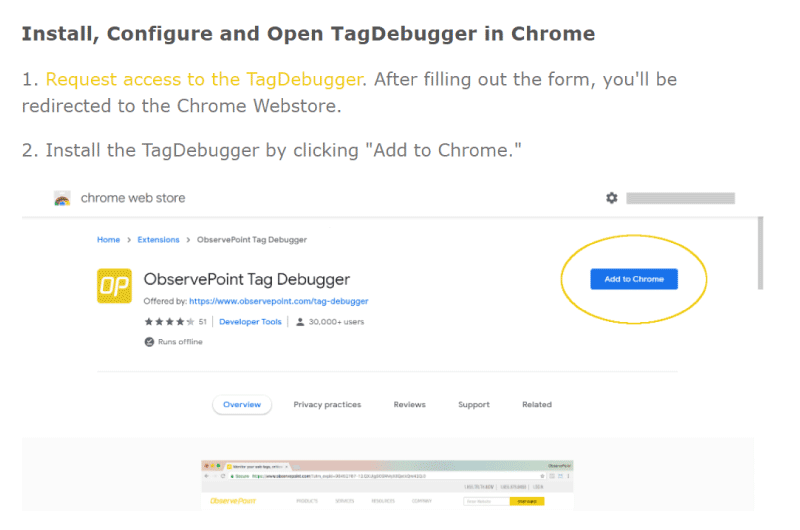Click the Runs offline checkmark icon
The height and width of the screenshot is (530, 800).
149,342
